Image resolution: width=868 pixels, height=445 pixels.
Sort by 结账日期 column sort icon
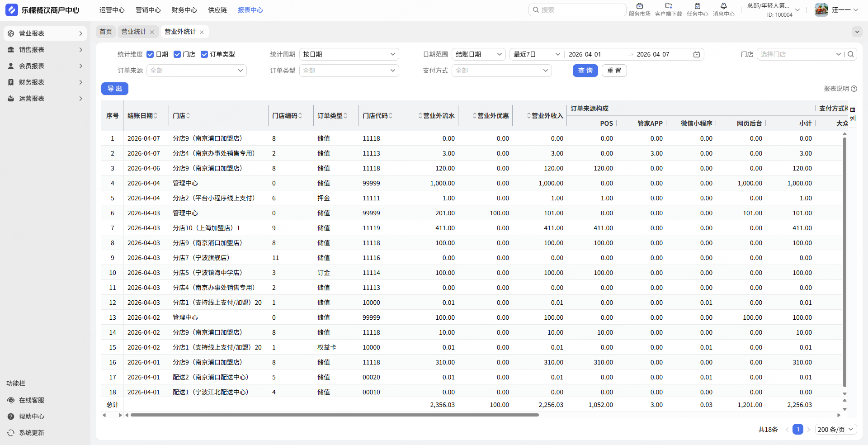click(156, 116)
